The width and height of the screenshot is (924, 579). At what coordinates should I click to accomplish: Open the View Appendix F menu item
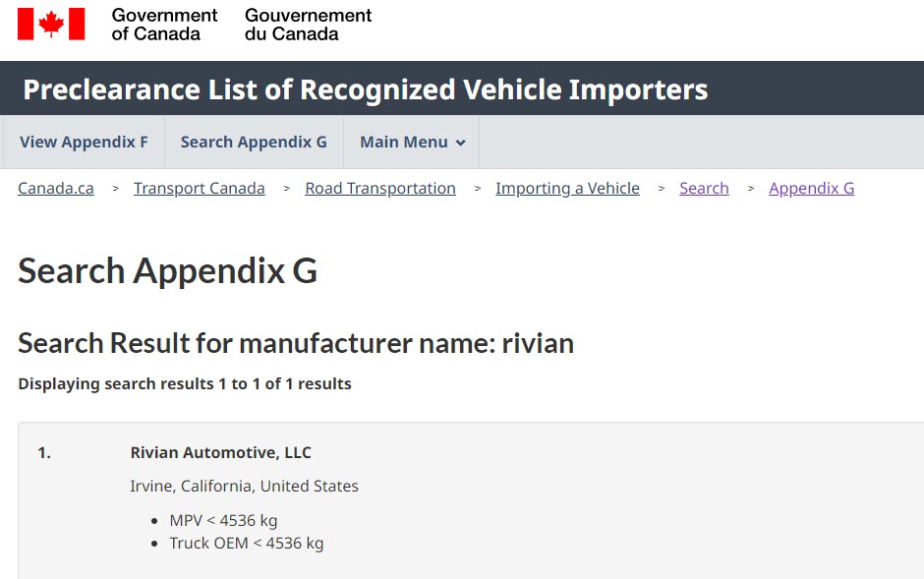point(84,142)
